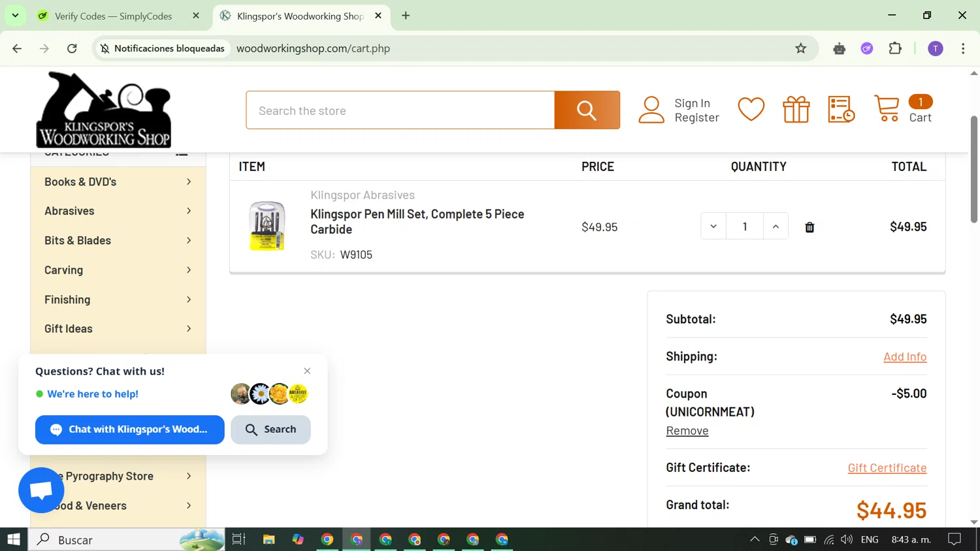Open Task View on taskbar
Image resolution: width=980 pixels, height=551 pixels.
pos(238,539)
